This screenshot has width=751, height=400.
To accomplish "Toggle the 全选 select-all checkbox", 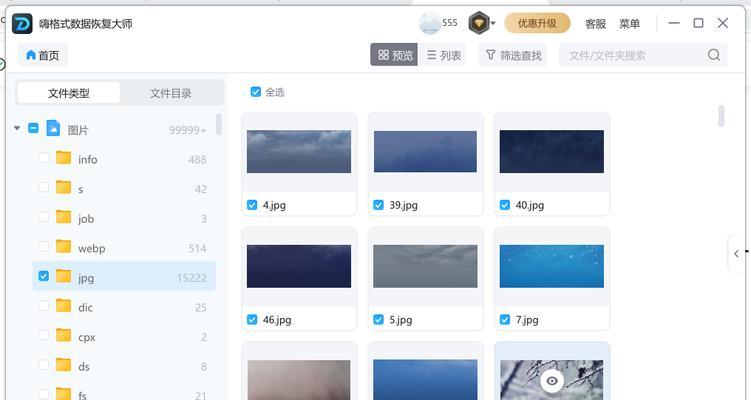I will click(256, 91).
